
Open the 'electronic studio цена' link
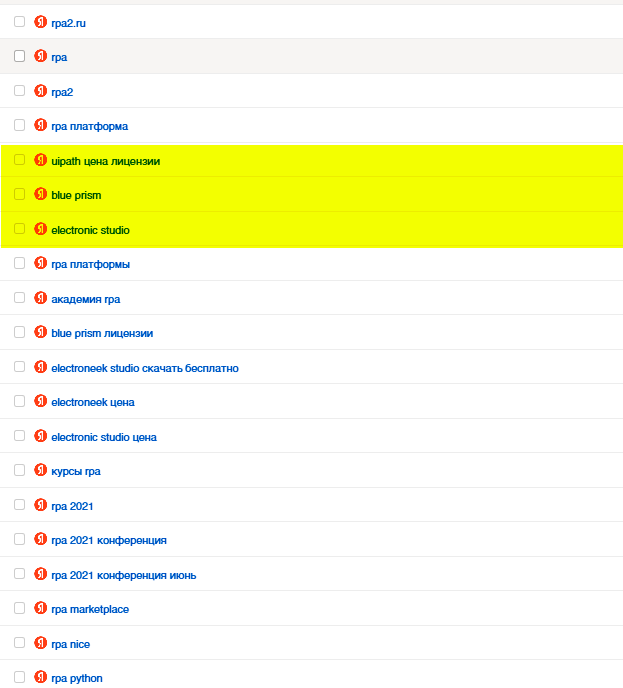click(104, 437)
